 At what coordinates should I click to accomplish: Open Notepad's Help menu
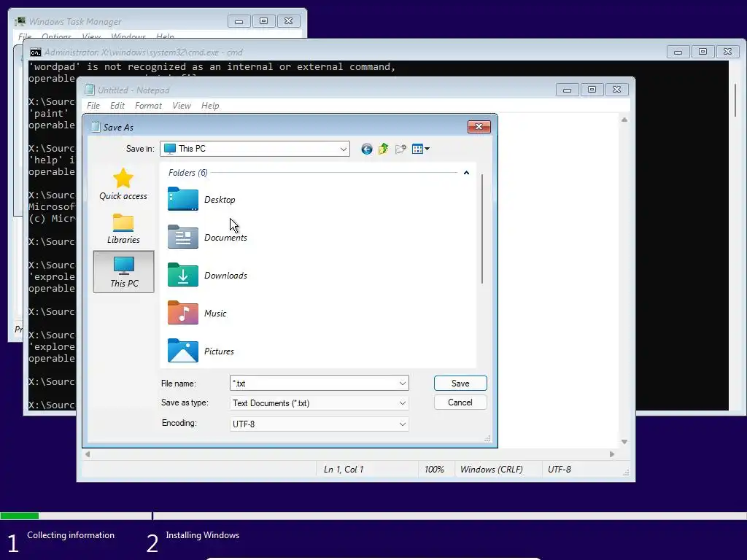click(x=210, y=106)
